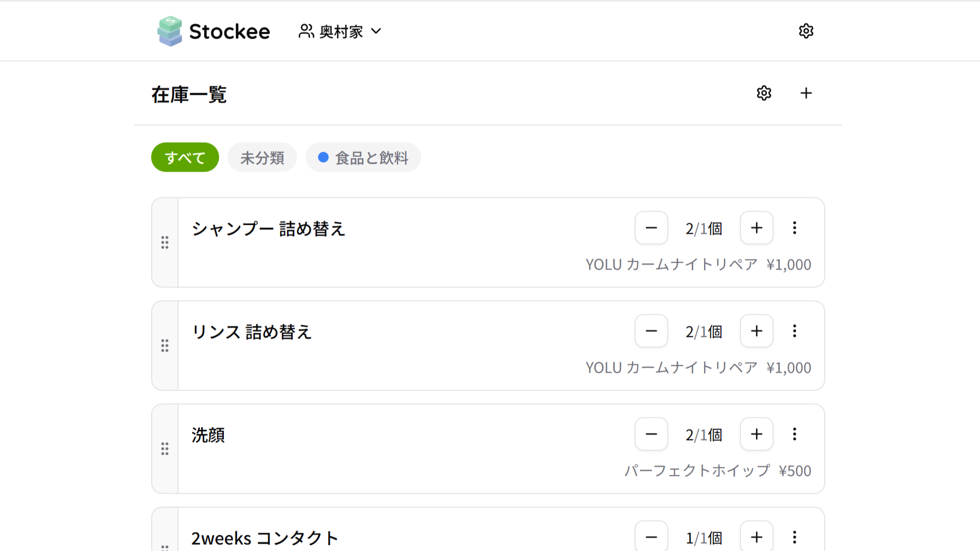Screen dimensions: 980x551
Task: Click the 洗顔 item name
Action: [x=208, y=435]
